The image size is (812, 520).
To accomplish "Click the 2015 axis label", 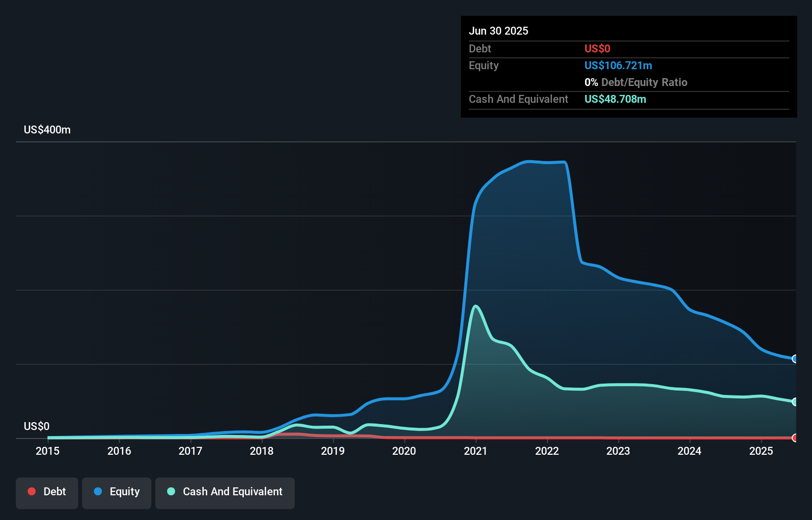I will click(47, 451).
